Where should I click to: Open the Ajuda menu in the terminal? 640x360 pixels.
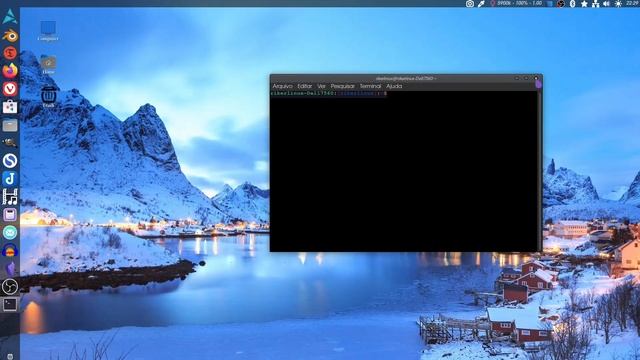point(394,86)
